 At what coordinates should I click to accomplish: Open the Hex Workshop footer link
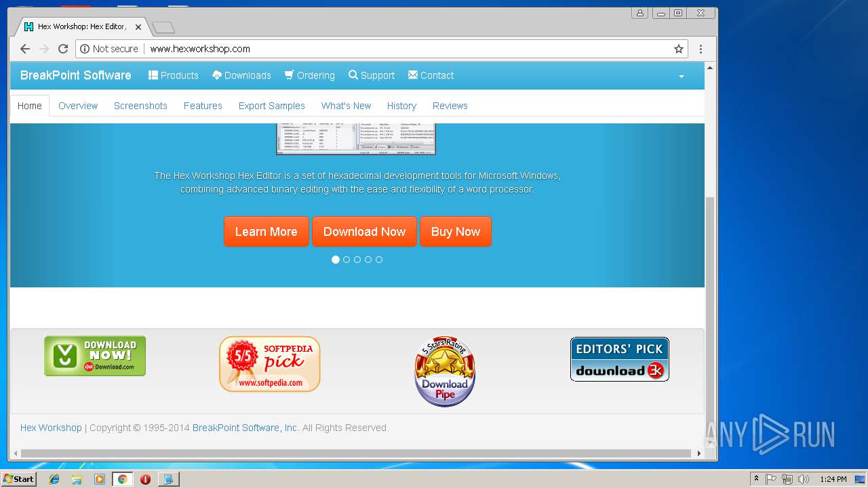[51, 428]
